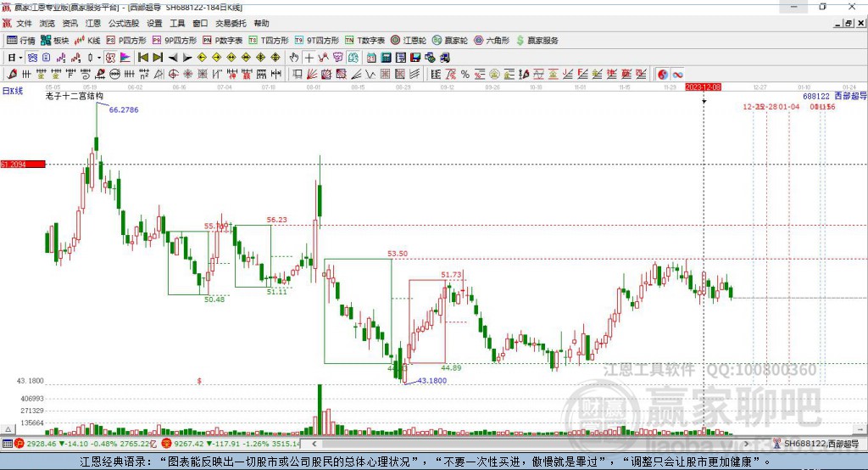Image resolution: width=868 pixels, height=470 pixels.
Task: Expand the candlestick type dropdown arrow
Action: pyautogui.click(x=99, y=58)
